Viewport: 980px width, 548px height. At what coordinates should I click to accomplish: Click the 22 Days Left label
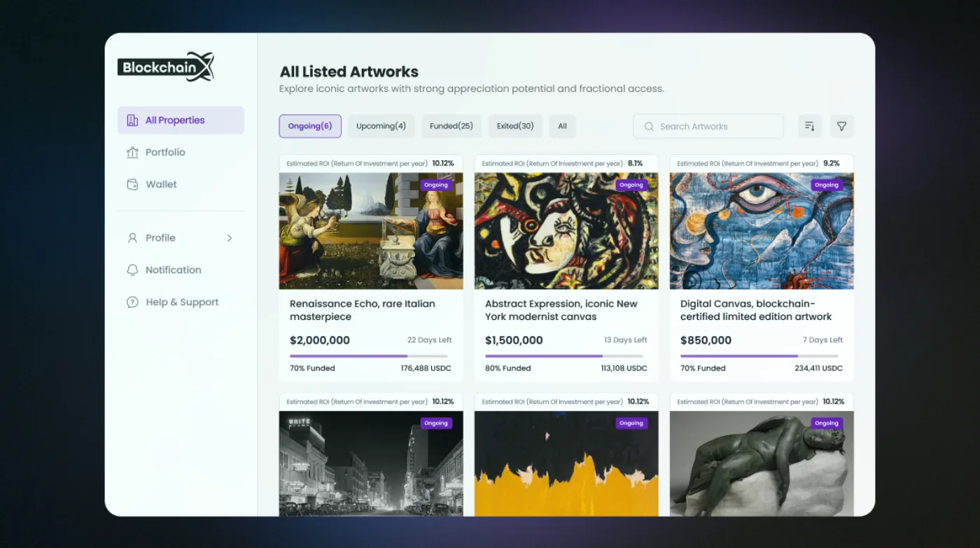[430, 340]
